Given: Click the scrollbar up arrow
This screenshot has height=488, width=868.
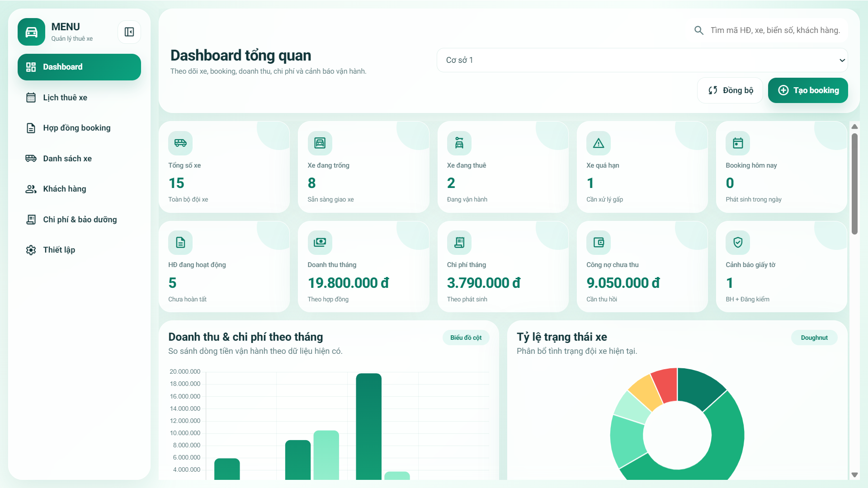Looking at the screenshot, I should pyautogui.click(x=854, y=126).
